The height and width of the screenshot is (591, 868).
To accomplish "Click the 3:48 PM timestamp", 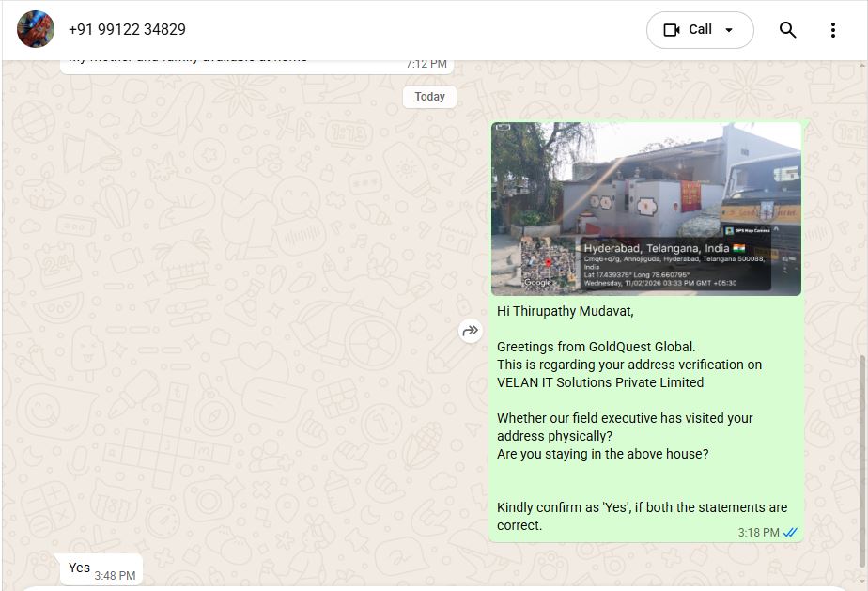I will [115, 575].
